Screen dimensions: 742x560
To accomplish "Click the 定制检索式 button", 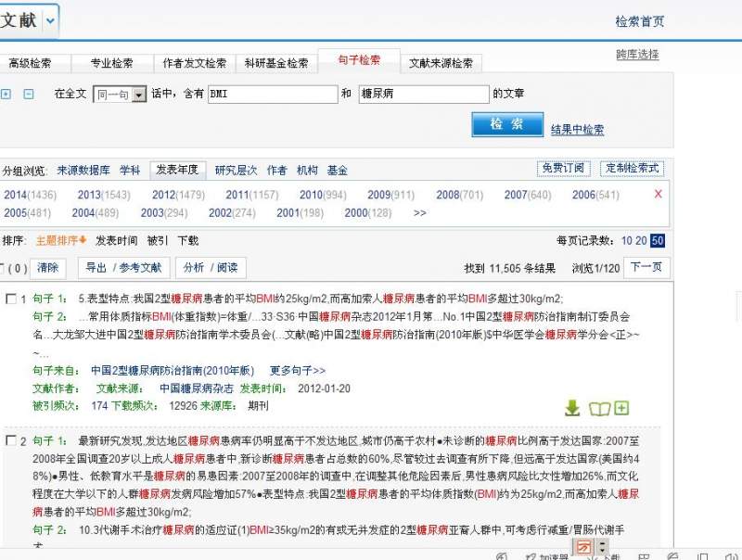I will [x=633, y=169].
